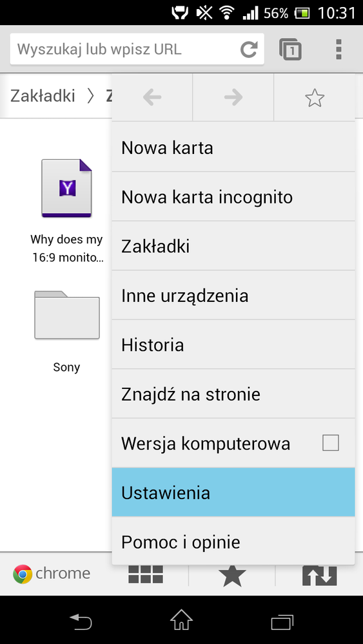Open the tab switcher icon
363x644 pixels.
pos(290,50)
